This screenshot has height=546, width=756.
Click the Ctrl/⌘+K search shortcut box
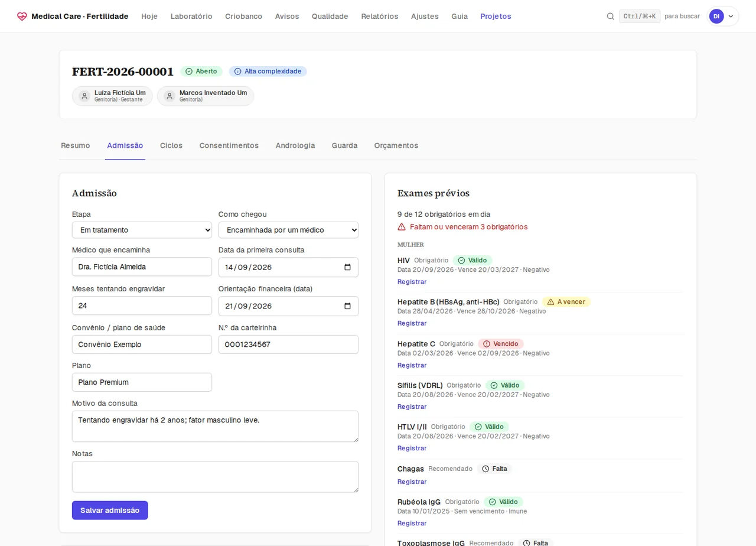point(640,17)
